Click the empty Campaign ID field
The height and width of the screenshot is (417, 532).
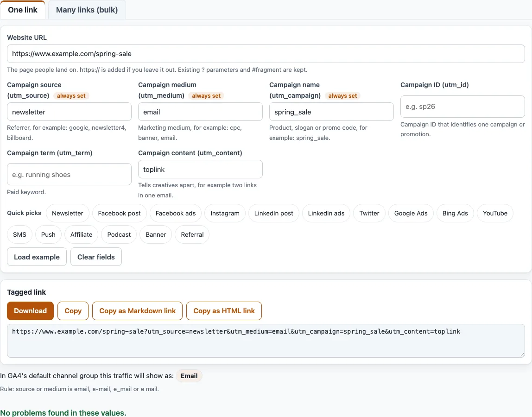[462, 107]
